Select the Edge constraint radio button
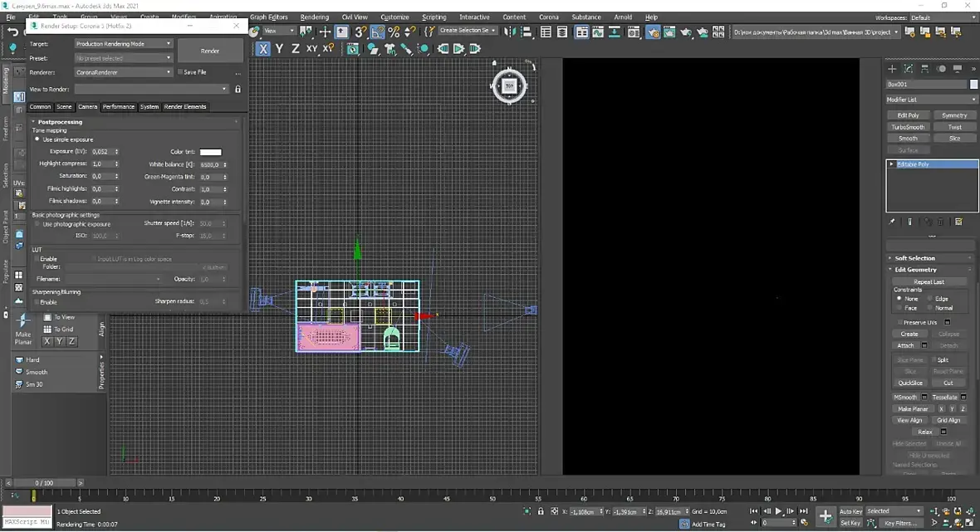980x532 pixels. 929,299
